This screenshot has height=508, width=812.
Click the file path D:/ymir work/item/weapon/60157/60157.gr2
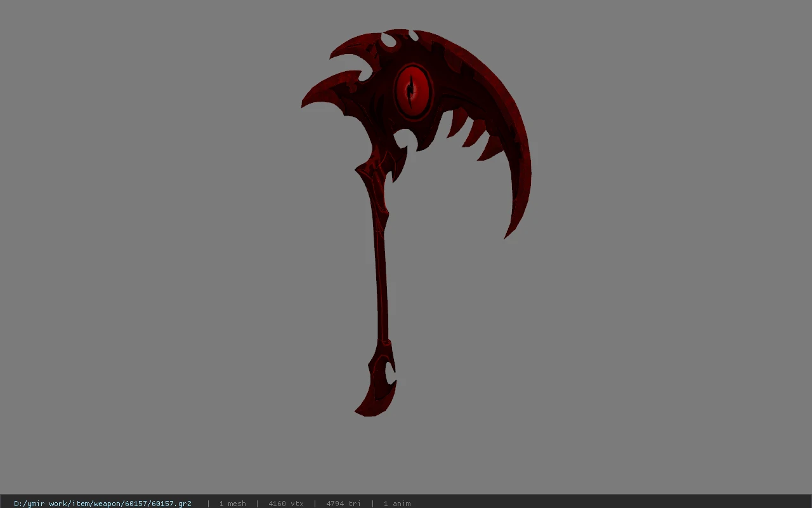point(103,504)
